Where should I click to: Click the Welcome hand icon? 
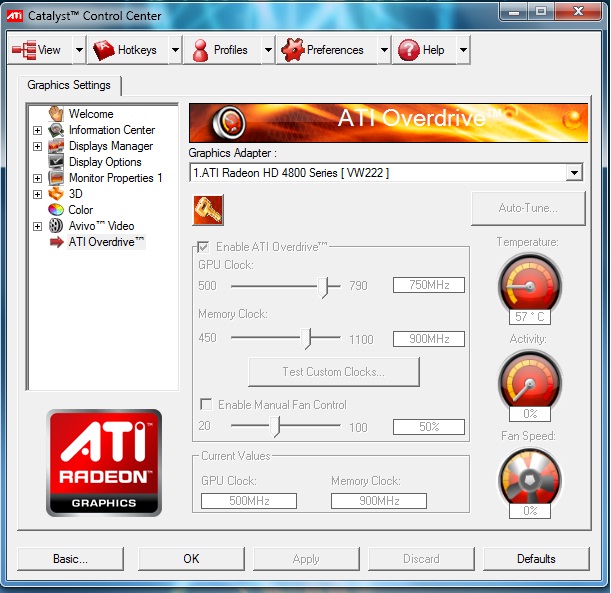point(56,114)
